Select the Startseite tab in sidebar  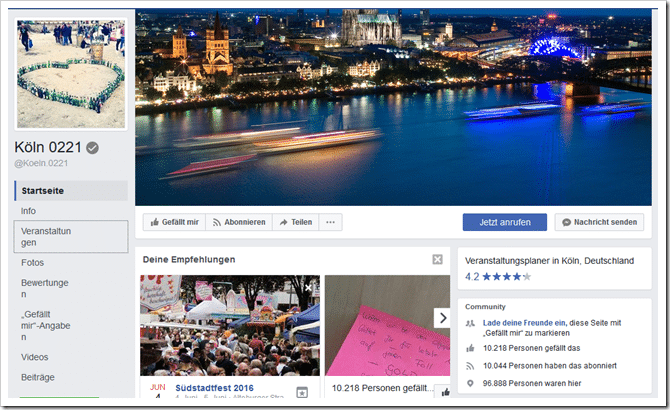click(x=71, y=190)
